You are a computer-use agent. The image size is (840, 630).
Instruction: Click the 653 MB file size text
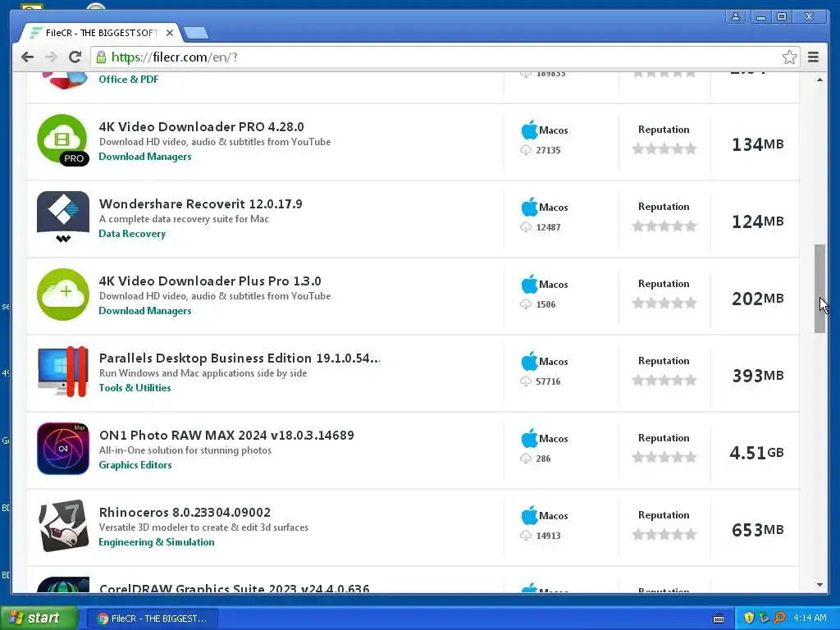coord(757,531)
